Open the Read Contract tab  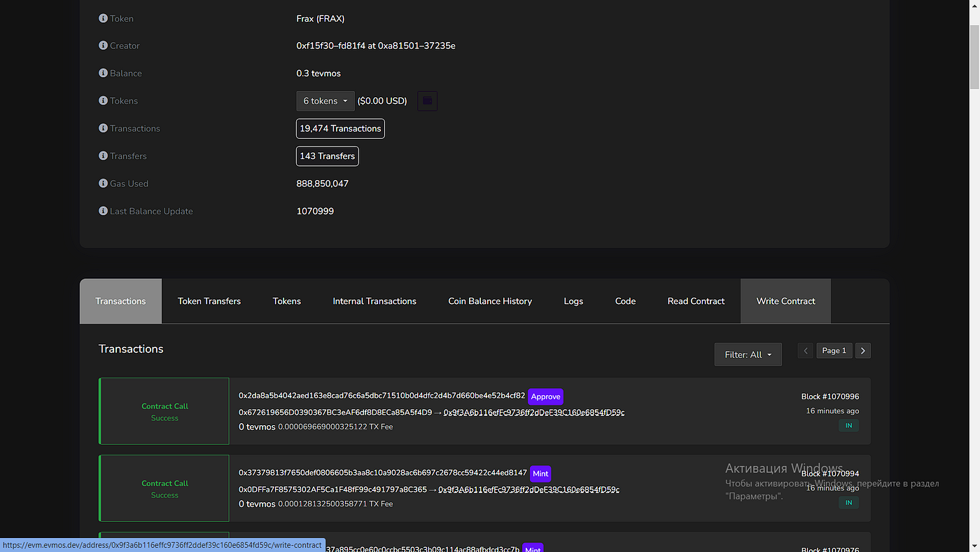click(x=696, y=301)
